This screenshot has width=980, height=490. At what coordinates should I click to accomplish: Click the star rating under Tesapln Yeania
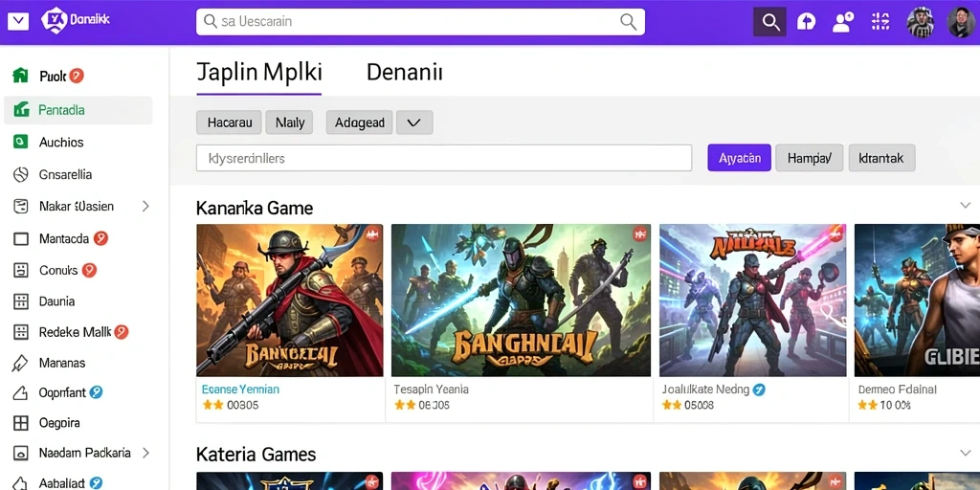click(x=405, y=405)
